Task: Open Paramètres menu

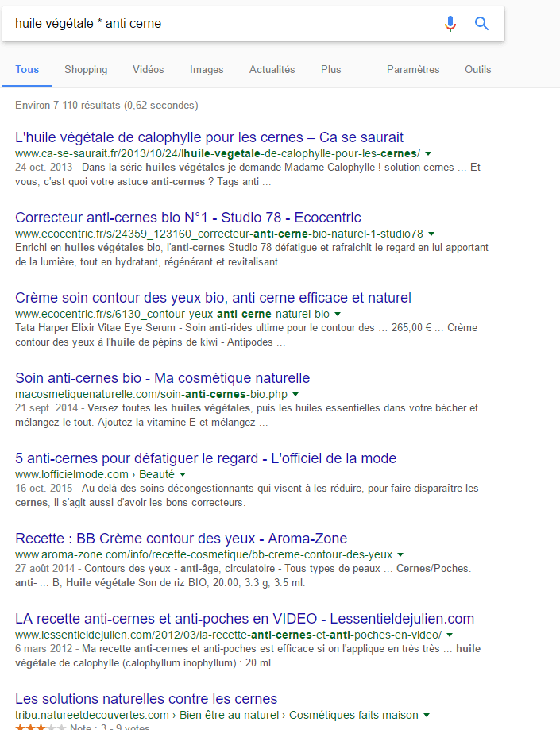Action: [x=413, y=69]
